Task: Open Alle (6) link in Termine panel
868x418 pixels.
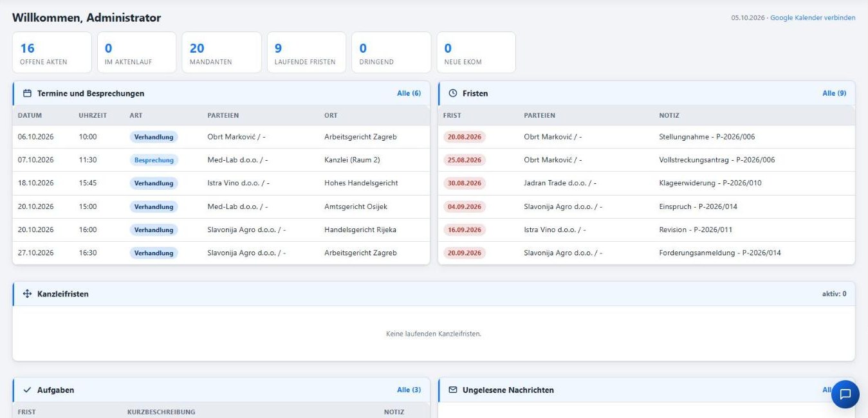Action: (409, 93)
